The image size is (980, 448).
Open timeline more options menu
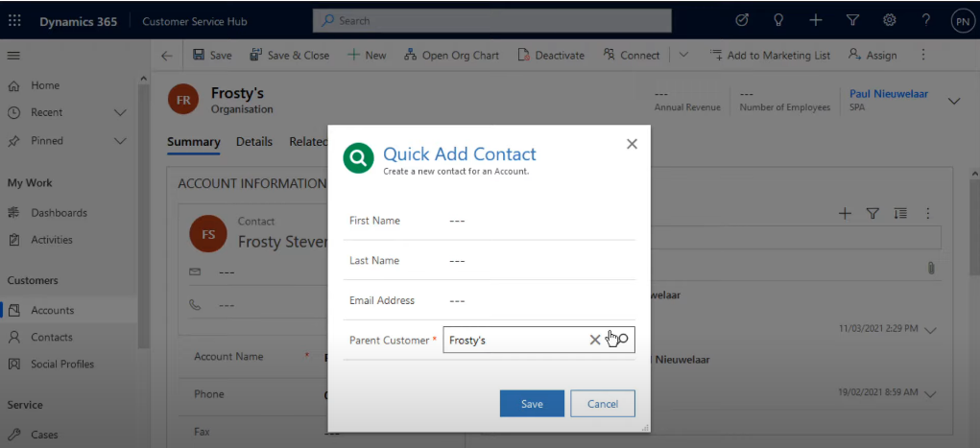pos(928,214)
